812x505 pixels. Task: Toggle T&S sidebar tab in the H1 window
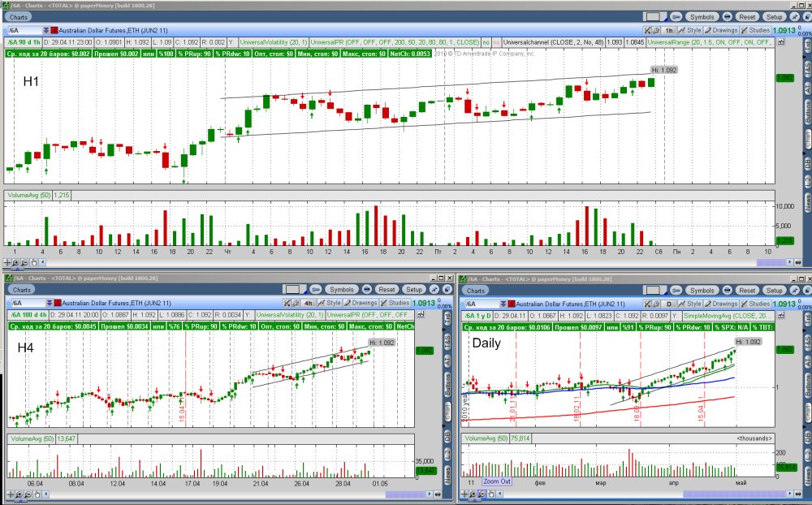[807, 68]
